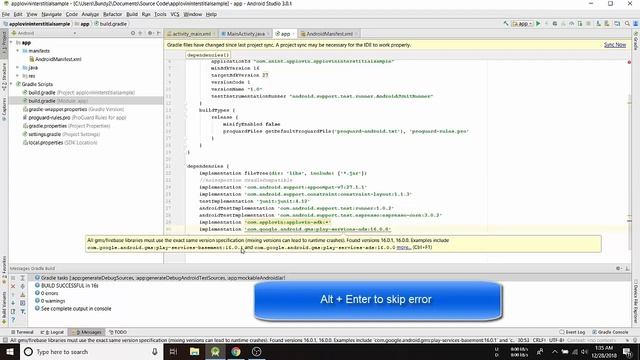Select local.properties in the tree
The width and height of the screenshot is (640, 360).
click(x=60, y=143)
